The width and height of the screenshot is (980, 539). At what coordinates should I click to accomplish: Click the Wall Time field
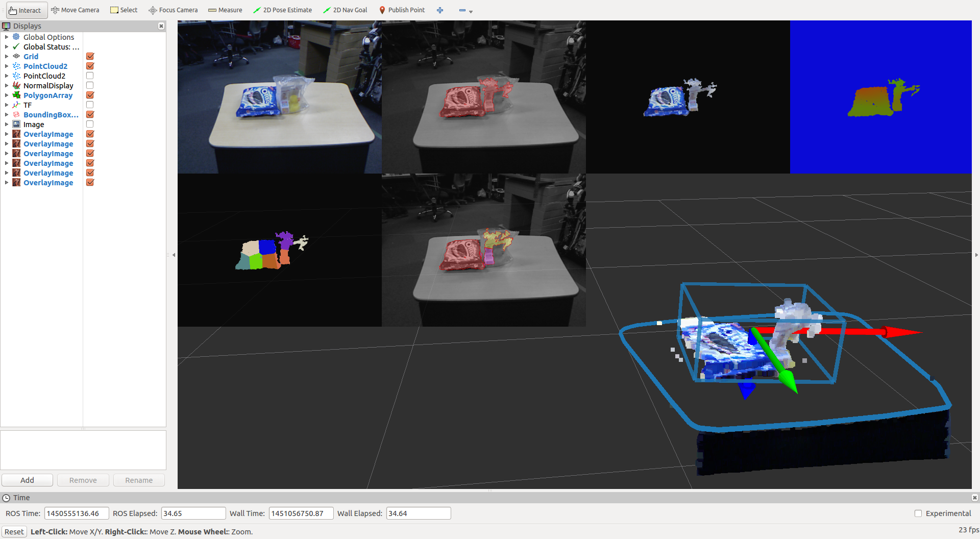[x=301, y=513]
